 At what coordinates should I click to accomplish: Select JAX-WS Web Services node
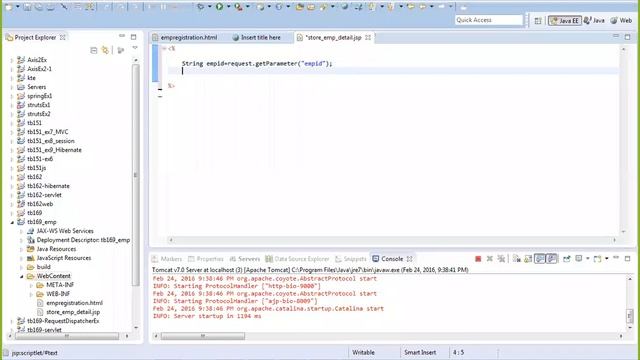click(60, 231)
